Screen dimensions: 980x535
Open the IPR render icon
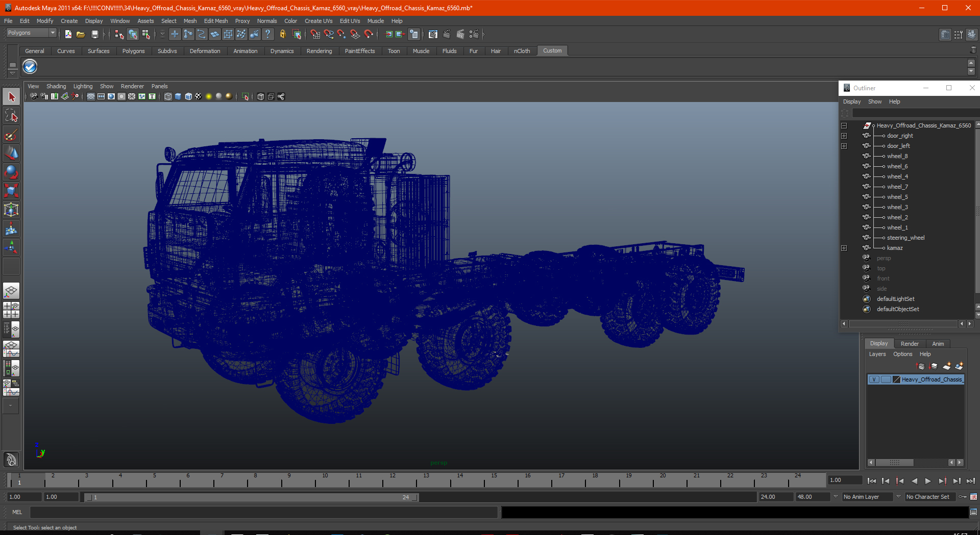coord(460,34)
